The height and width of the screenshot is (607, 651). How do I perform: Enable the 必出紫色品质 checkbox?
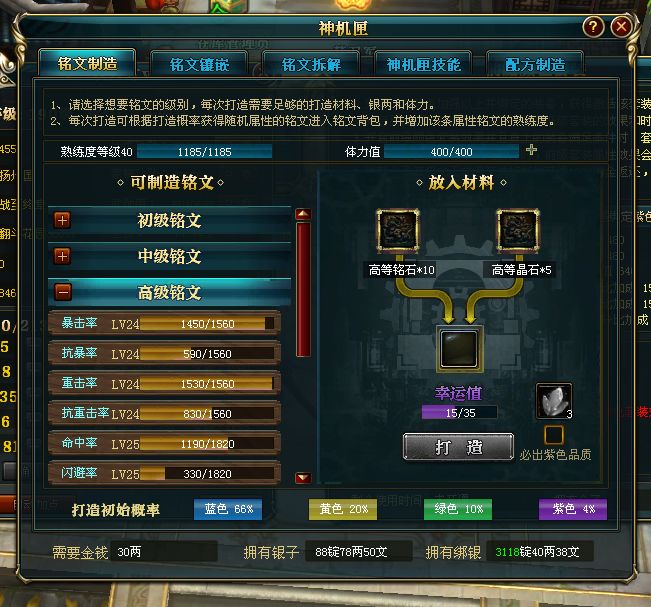[x=554, y=435]
